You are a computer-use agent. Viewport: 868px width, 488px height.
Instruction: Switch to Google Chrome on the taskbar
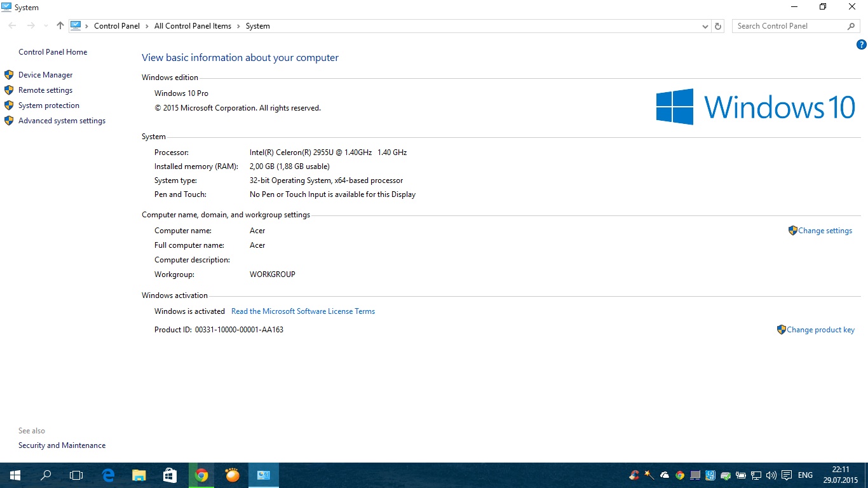(201, 475)
